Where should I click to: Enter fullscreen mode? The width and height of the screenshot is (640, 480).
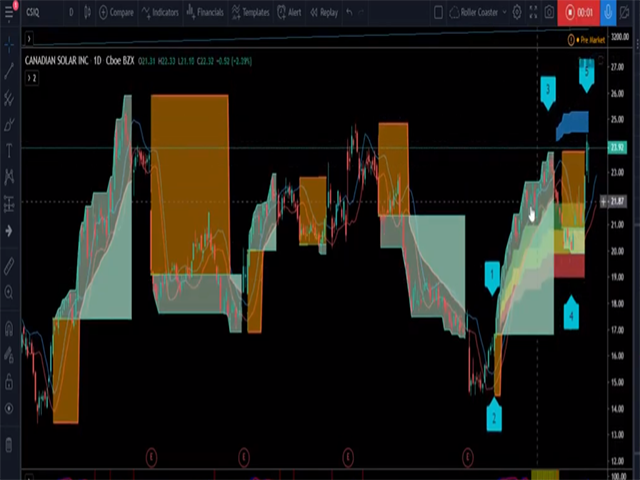tap(533, 13)
